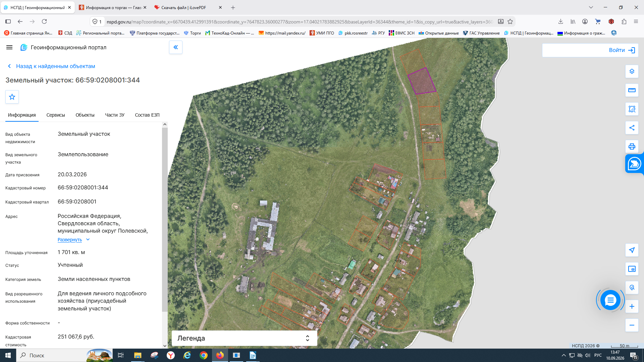Show hidden icons in system tray
The height and width of the screenshot is (362, 644).
564,355
